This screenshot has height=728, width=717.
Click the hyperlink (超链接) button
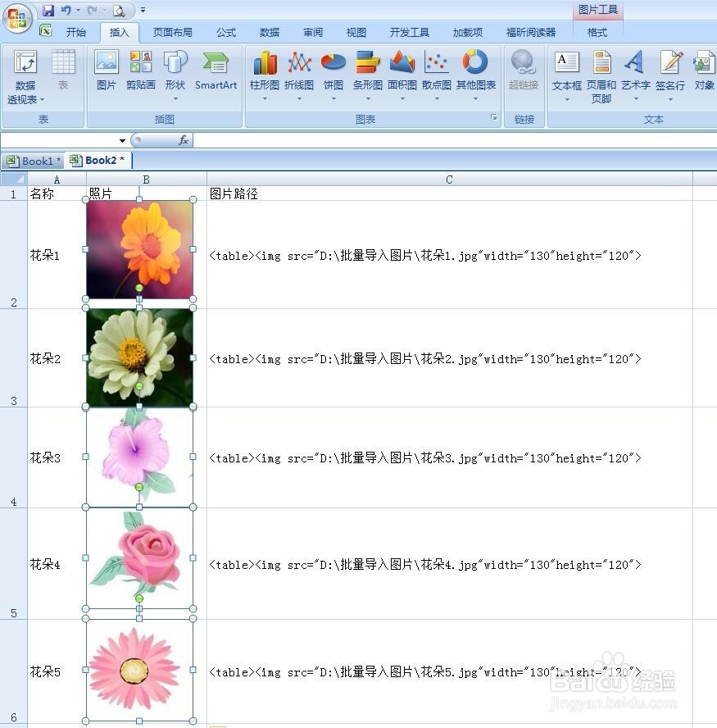pos(524,70)
